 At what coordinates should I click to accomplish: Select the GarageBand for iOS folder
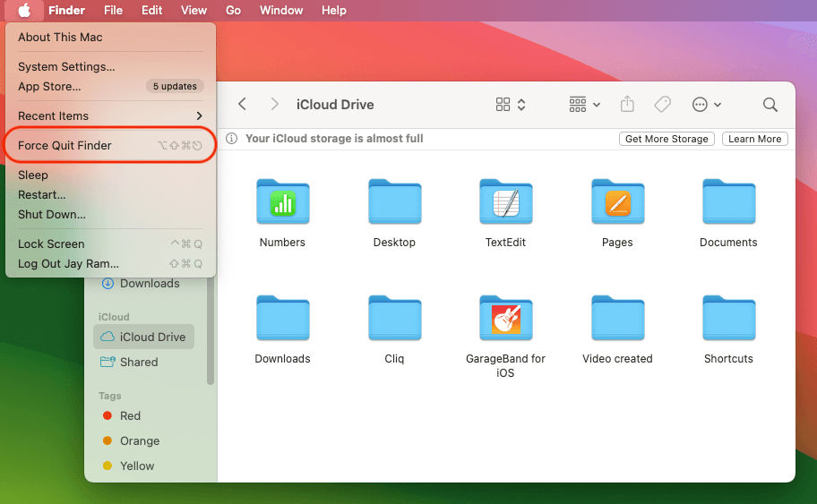click(x=505, y=318)
